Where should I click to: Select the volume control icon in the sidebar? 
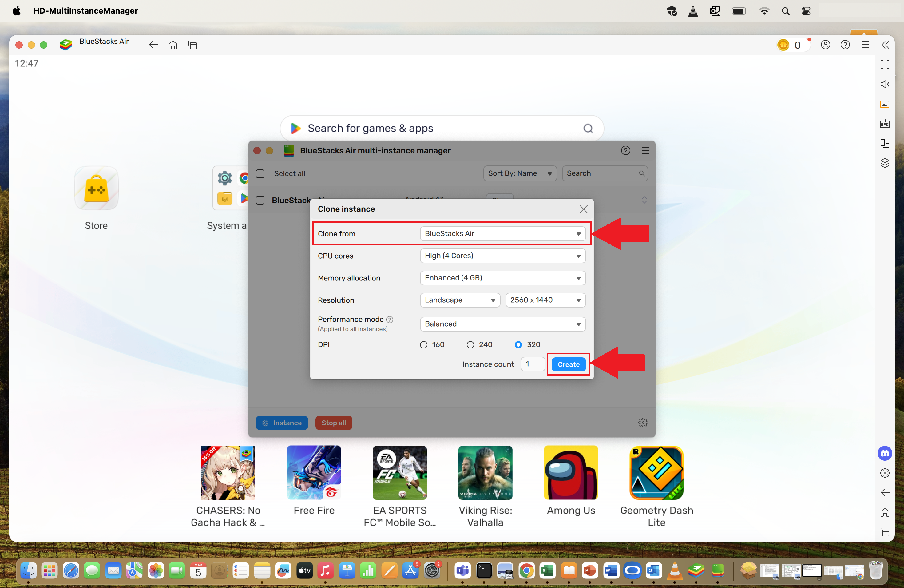click(x=885, y=84)
